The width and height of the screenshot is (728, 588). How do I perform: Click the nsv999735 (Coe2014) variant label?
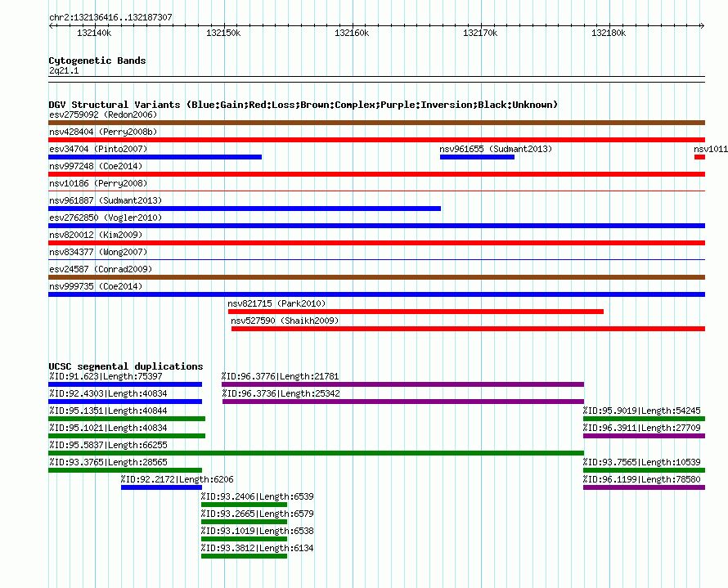(x=96, y=286)
